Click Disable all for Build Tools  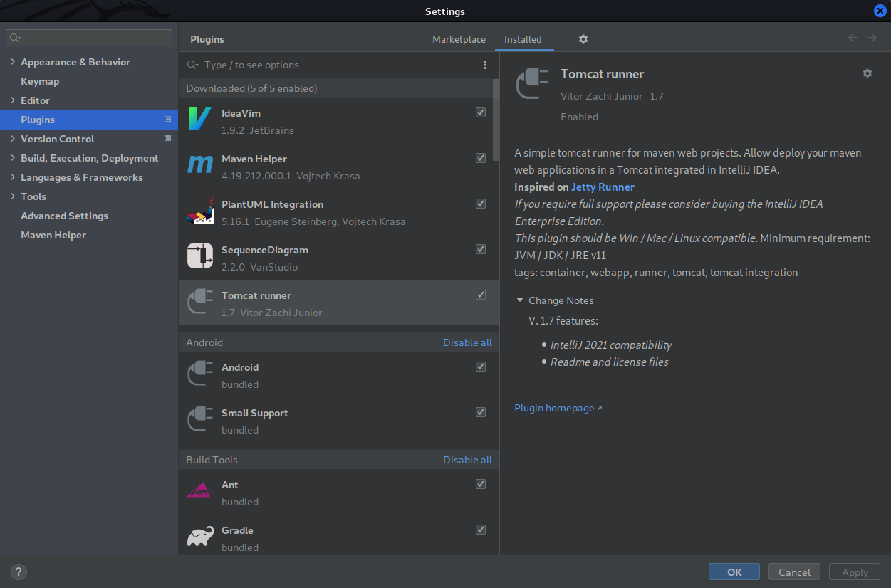(467, 460)
